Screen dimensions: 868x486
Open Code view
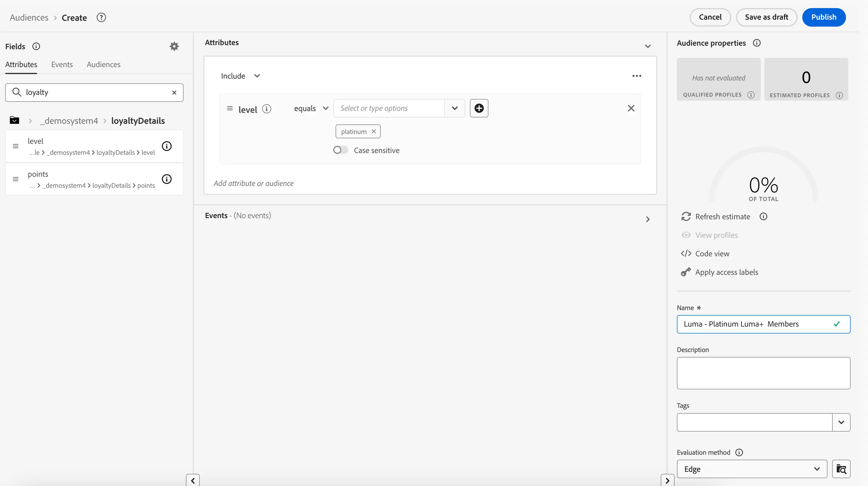pyautogui.click(x=705, y=253)
